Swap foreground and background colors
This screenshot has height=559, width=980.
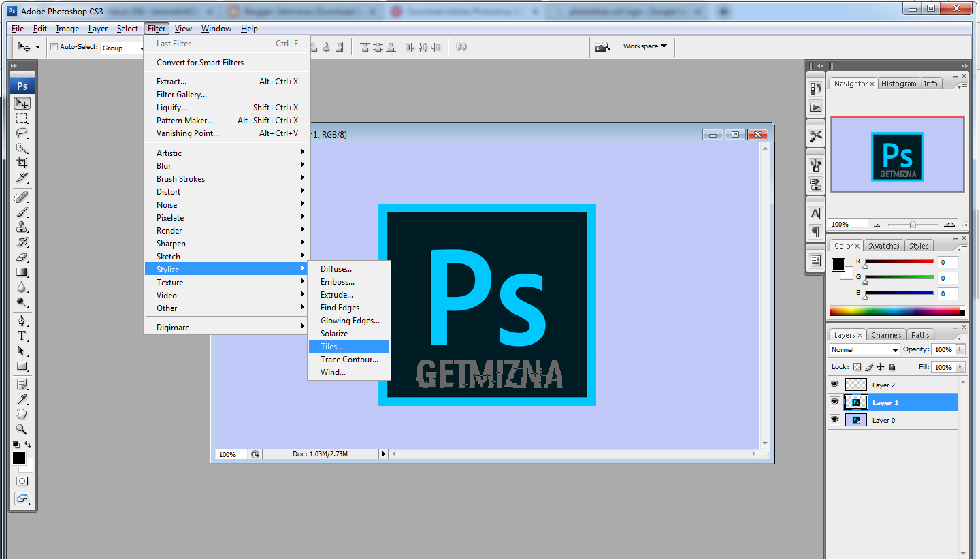pyautogui.click(x=28, y=445)
